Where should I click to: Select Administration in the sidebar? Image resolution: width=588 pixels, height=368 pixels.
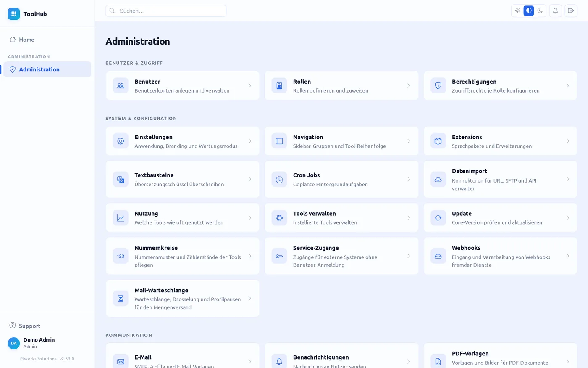47,69
